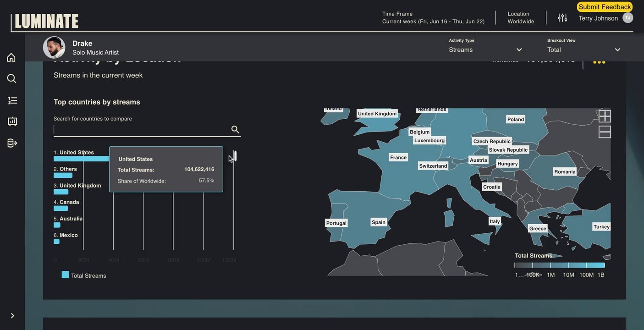Click the Czech Republic map label
The image size is (644, 330).
(492, 142)
